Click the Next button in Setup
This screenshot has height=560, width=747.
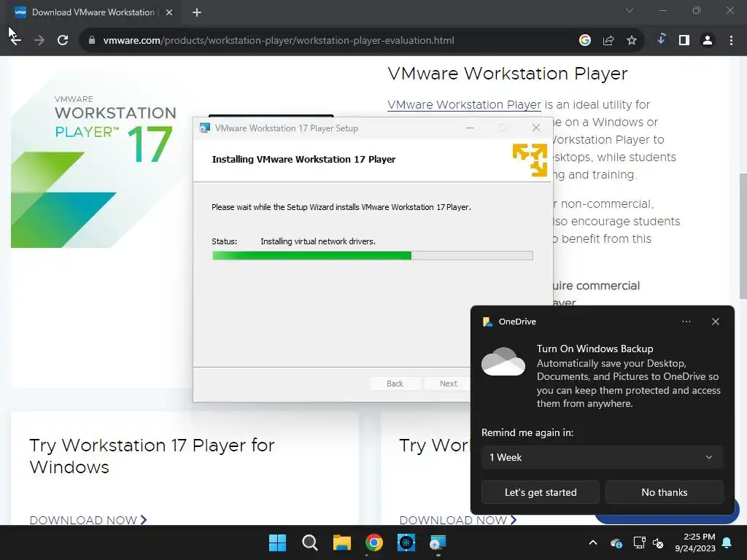448,384
